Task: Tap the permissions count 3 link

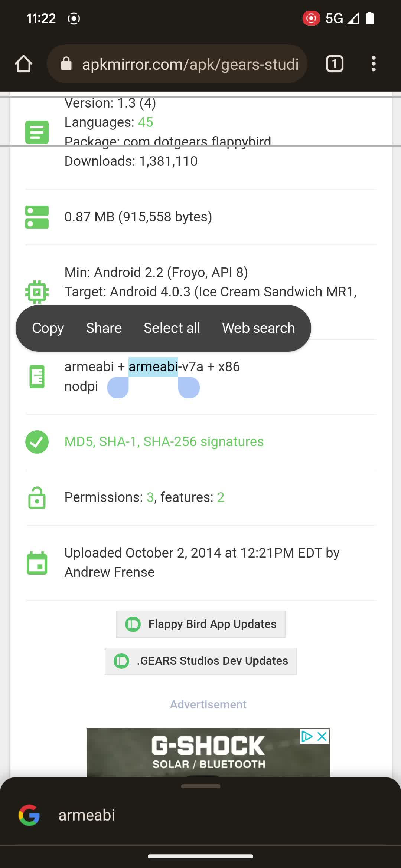Action: click(150, 497)
